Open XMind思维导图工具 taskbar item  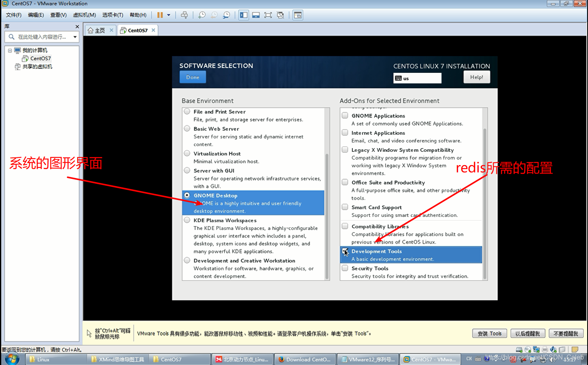click(118, 359)
